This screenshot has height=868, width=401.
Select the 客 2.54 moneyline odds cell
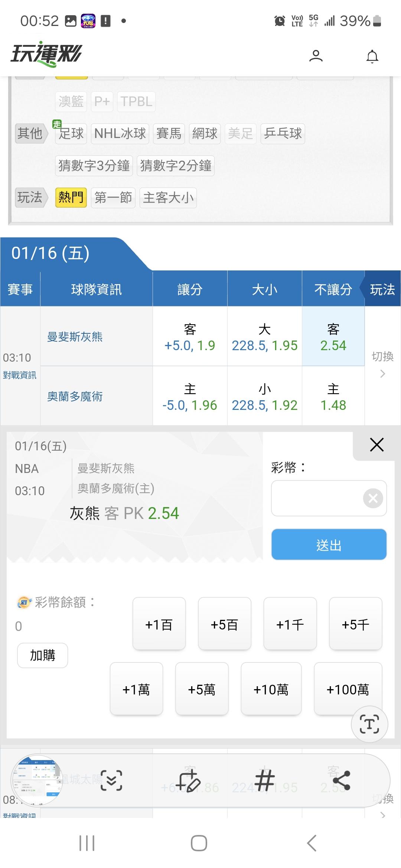(333, 337)
